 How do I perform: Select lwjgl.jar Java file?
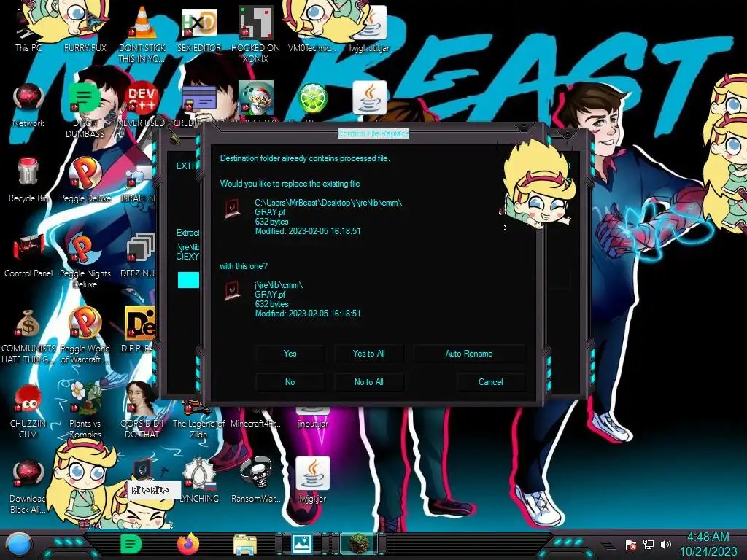[x=312, y=481]
